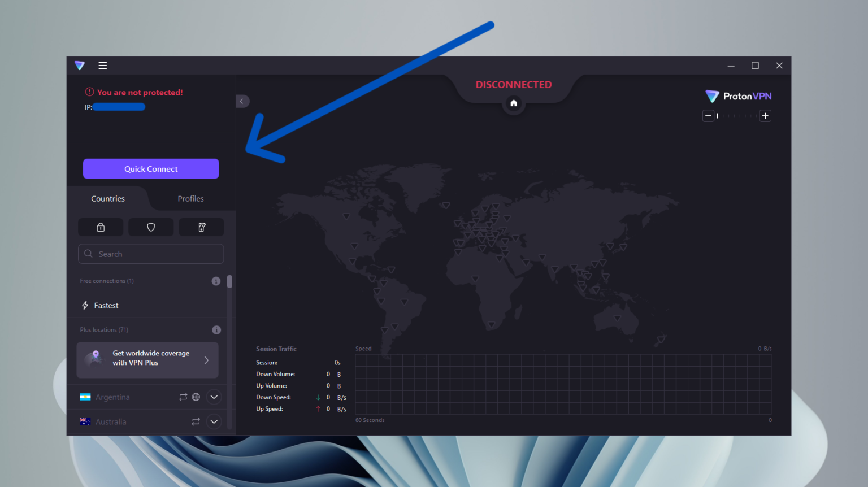Image resolution: width=868 pixels, height=487 pixels.
Task: Click the swap arrows icon for Australia
Action: click(196, 421)
